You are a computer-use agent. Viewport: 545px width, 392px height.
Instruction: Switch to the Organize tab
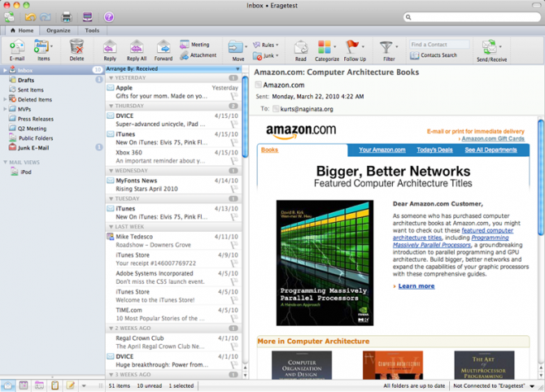pyautogui.click(x=58, y=30)
